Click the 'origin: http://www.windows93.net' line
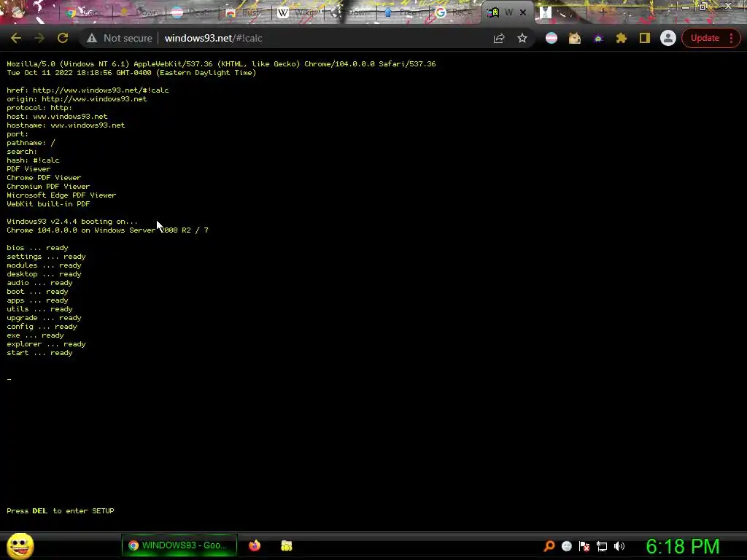The image size is (747, 560). [77, 99]
